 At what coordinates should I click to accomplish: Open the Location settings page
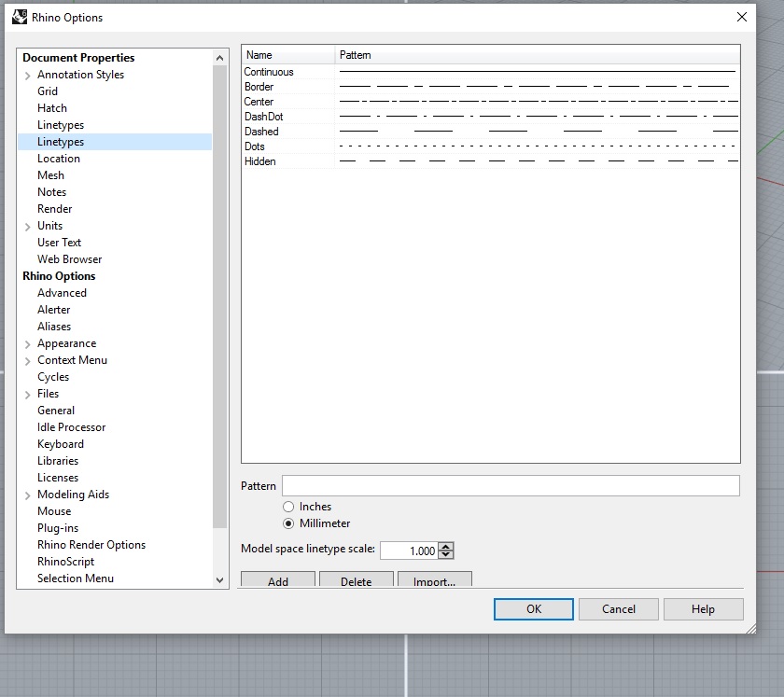click(x=59, y=159)
